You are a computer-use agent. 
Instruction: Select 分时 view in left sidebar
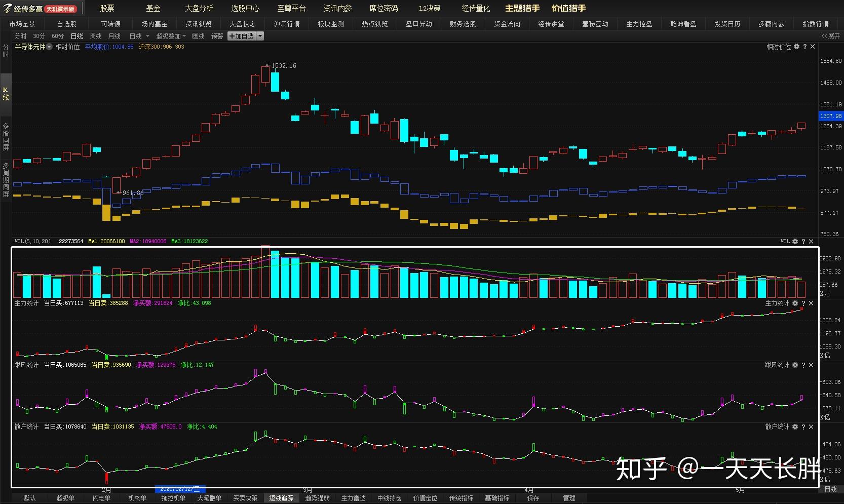click(6, 51)
